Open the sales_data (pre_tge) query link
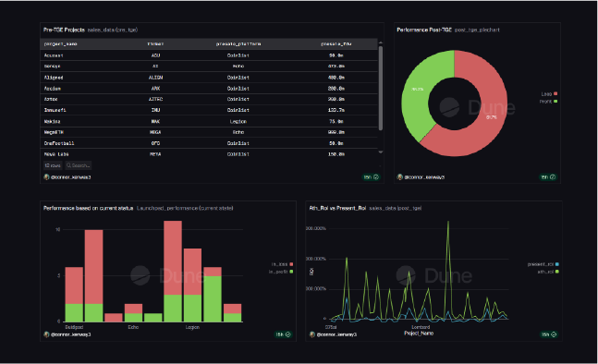The image size is (598, 364). tap(113, 30)
